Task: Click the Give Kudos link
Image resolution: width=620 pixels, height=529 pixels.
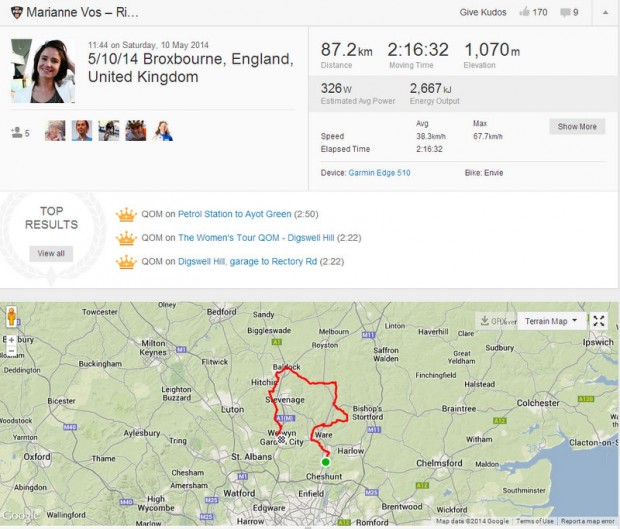Action: (479, 13)
